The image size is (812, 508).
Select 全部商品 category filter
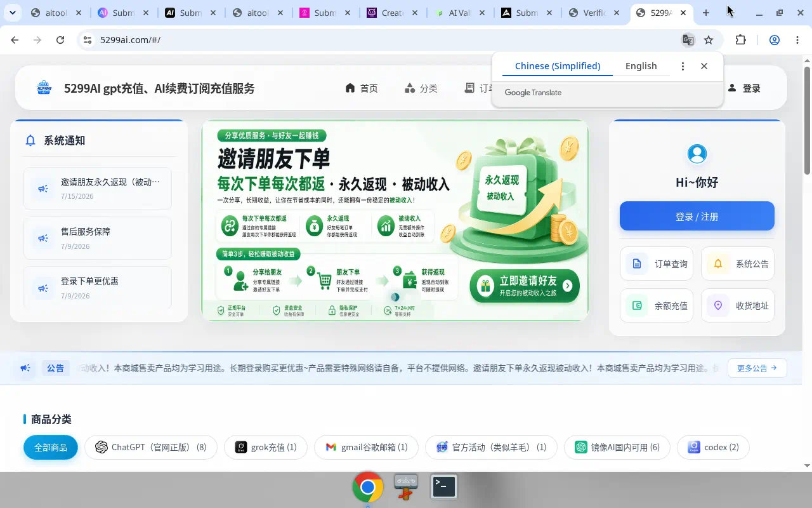(x=51, y=447)
